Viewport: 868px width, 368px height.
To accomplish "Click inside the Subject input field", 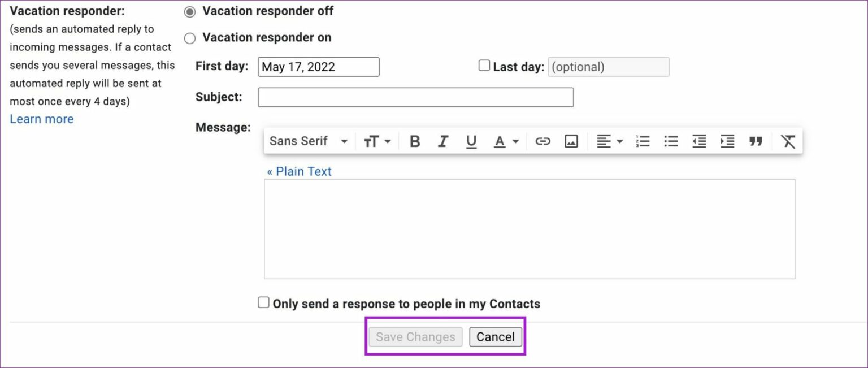I will pos(415,97).
